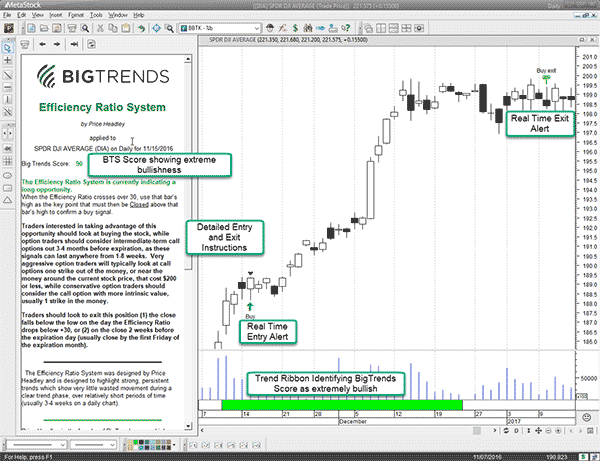Go back with commentary left arrow

coord(42,44)
